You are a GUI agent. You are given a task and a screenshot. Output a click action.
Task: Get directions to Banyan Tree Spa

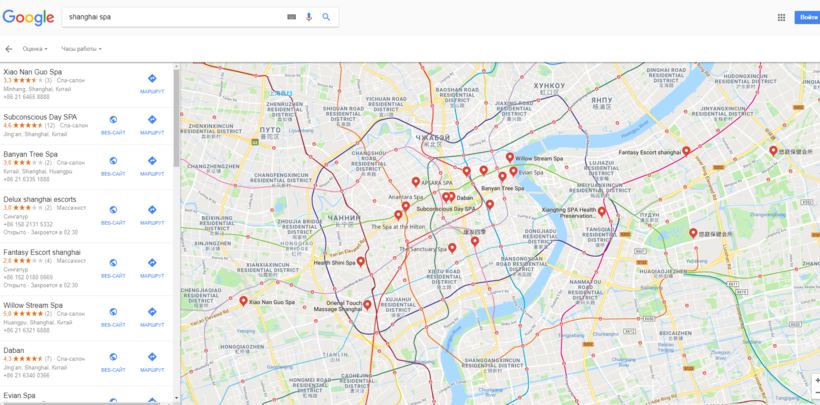(152, 164)
